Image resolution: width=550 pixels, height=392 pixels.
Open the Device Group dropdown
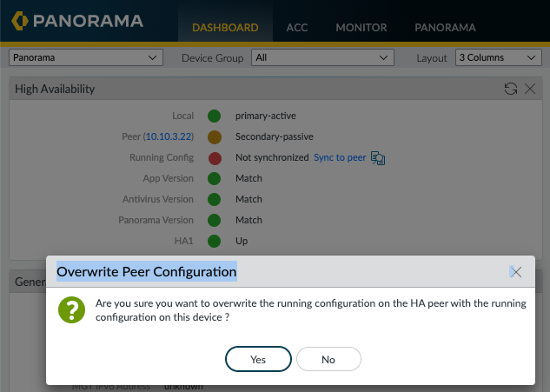pyautogui.click(x=322, y=57)
